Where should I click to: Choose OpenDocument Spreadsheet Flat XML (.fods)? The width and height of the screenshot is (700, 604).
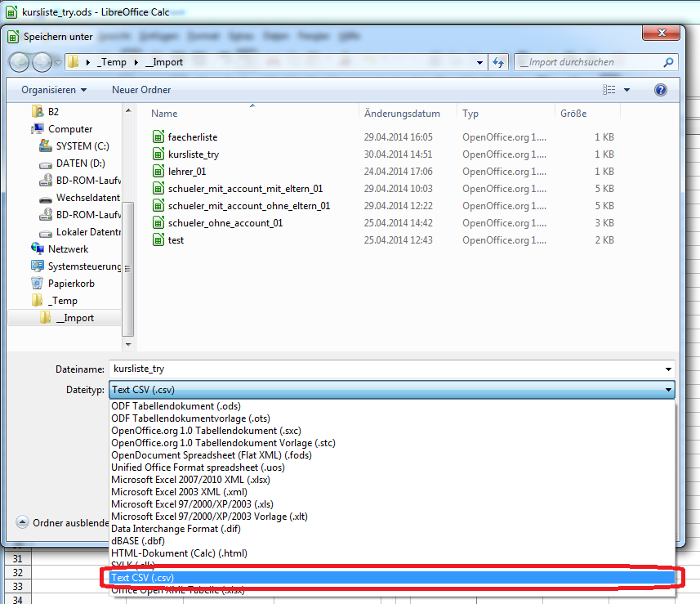click(392, 455)
